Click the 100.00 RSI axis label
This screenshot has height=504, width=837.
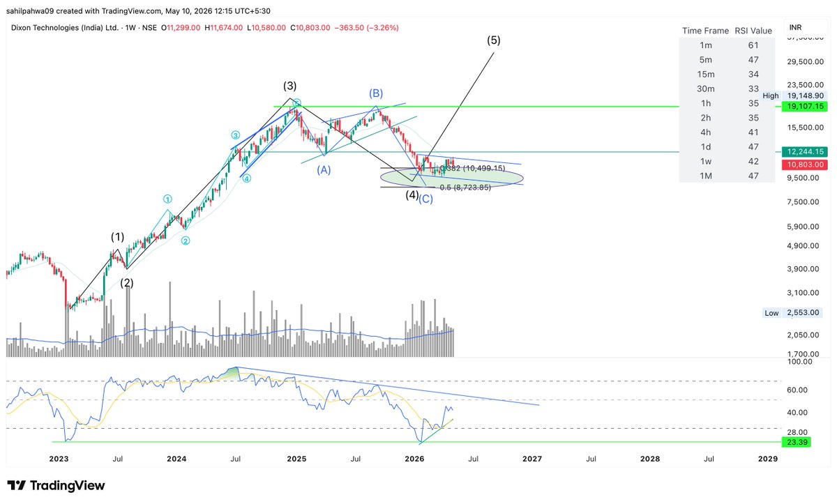pos(799,362)
